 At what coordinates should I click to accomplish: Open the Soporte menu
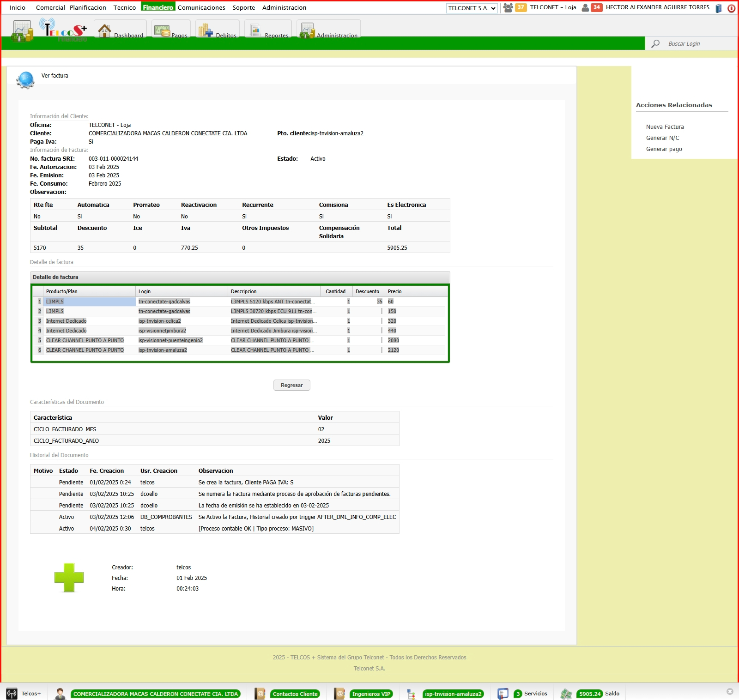pos(244,7)
